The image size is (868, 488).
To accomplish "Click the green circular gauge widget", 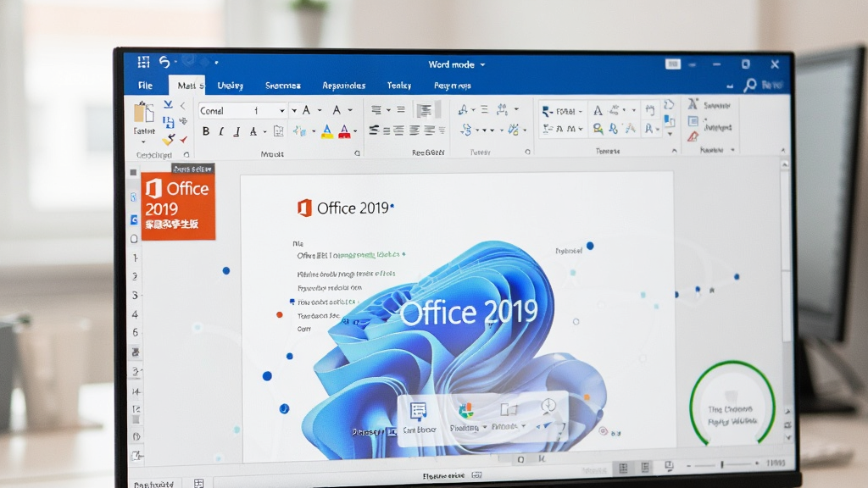I will 732,404.
